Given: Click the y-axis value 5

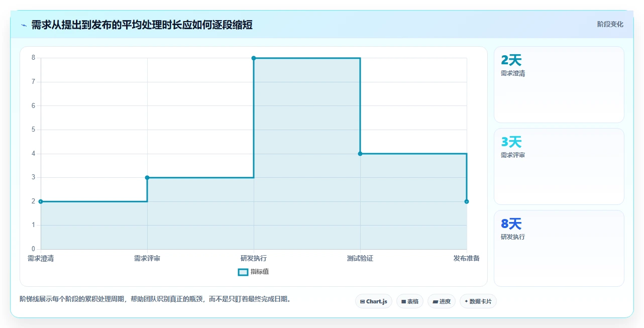Looking at the screenshot, I should coord(33,130).
